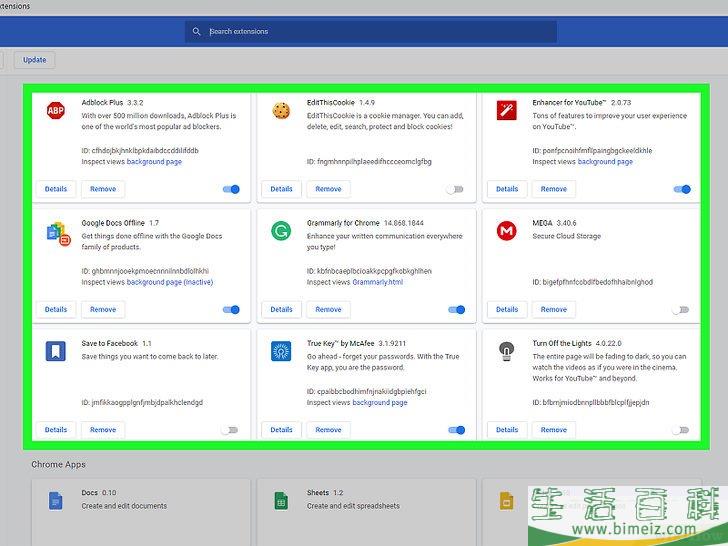Open Details for True Key by McAfee
Viewport: 728px width, 546px height.
281,430
